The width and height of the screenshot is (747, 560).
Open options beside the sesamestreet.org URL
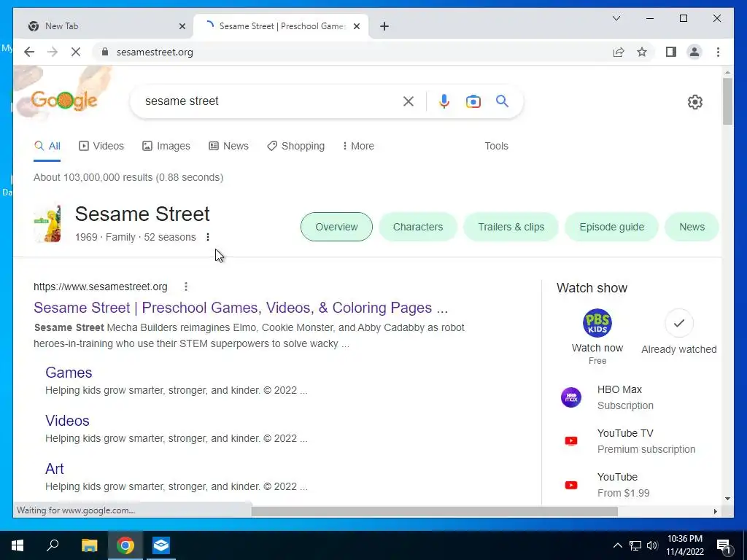[186, 286]
